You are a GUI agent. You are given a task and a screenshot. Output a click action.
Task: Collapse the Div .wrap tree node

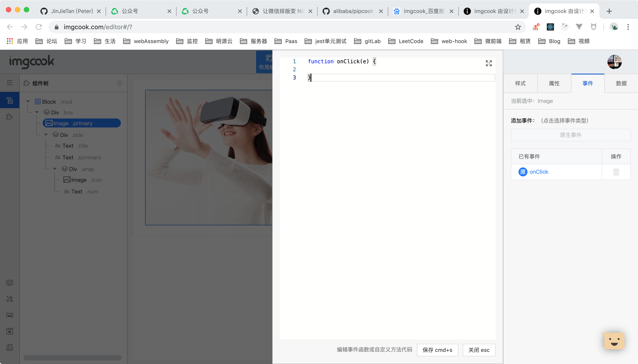click(55, 169)
